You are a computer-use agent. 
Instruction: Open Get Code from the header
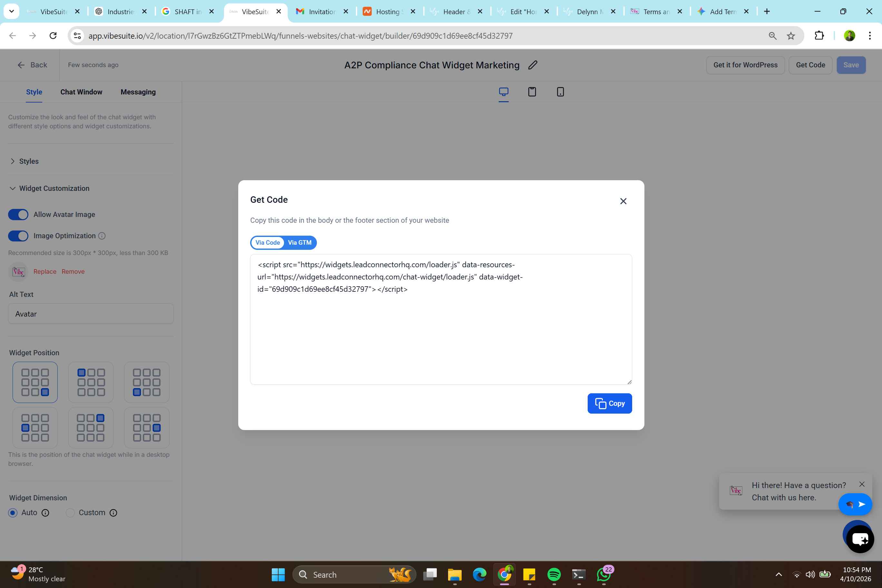pyautogui.click(x=810, y=65)
